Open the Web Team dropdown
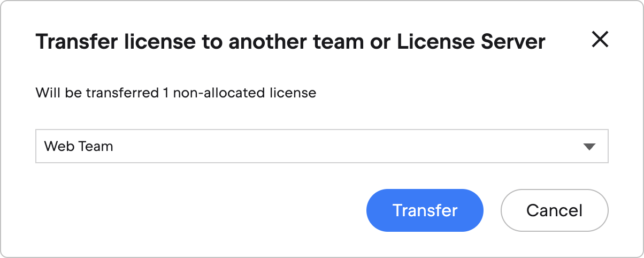644x258 pixels. coord(321,146)
